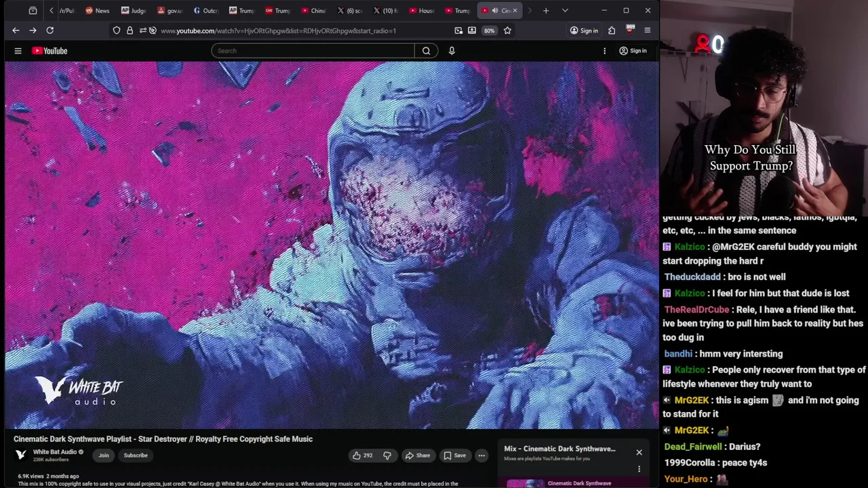View site security via the padlock icon
Image resolution: width=868 pixels, height=488 pixels.
tap(130, 30)
